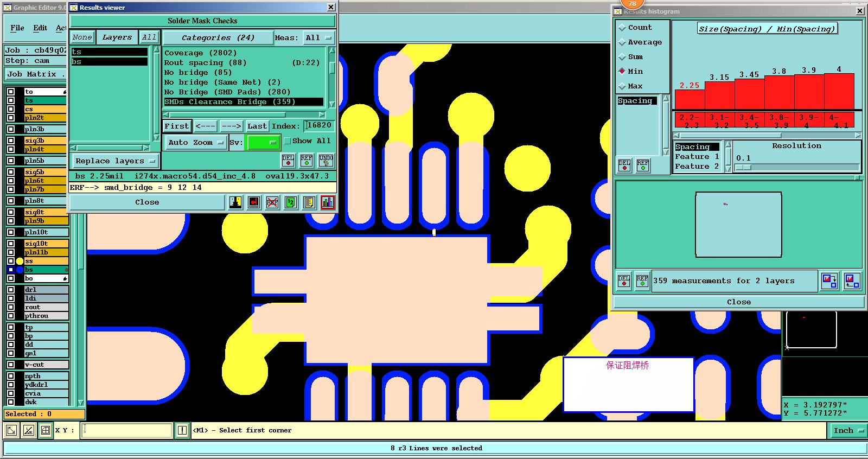Open Edit menu in Graphic Editor
Viewport: 868px width, 459px height.
click(40, 28)
